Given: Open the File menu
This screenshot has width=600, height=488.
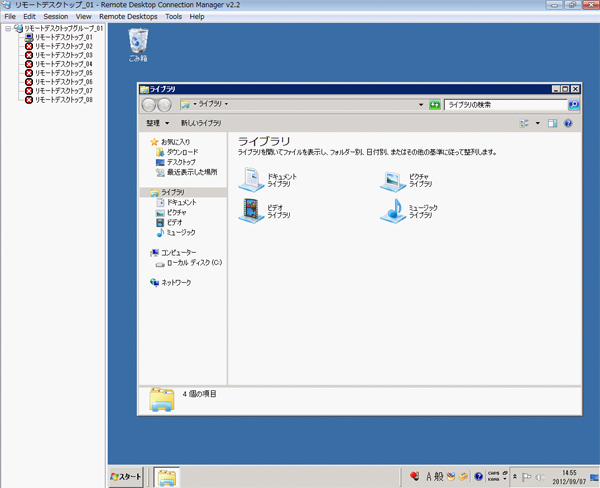Looking at the screenshot, I should 10,16.
